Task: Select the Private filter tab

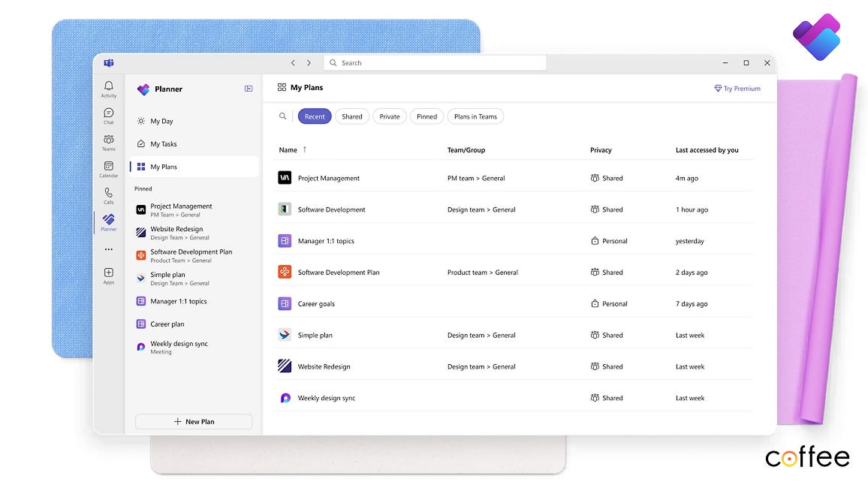Action: tap(390, 116)
